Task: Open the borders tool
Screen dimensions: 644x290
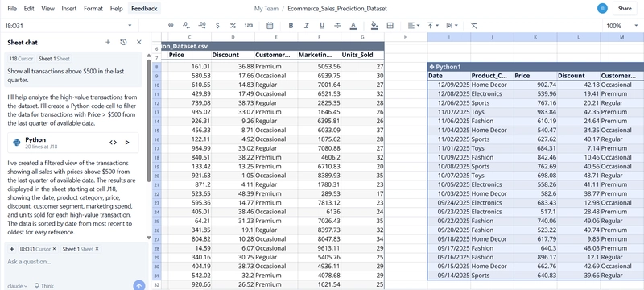Action: point(390,26)
